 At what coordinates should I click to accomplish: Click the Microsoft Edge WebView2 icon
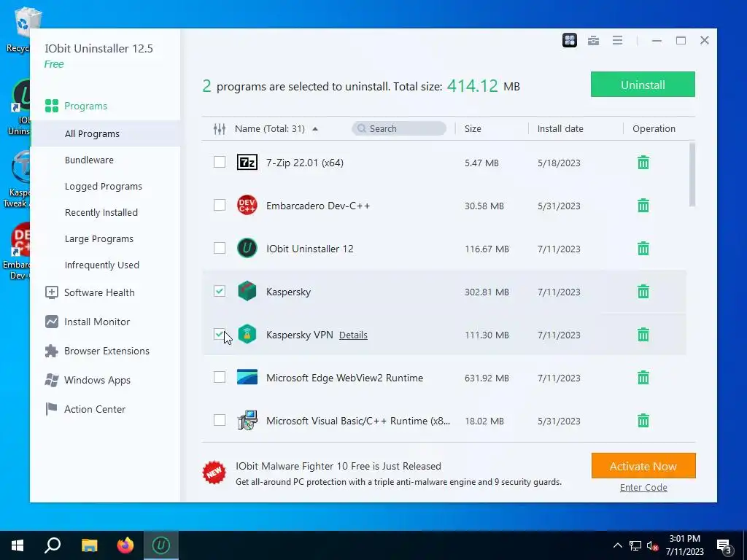point(247,377)
